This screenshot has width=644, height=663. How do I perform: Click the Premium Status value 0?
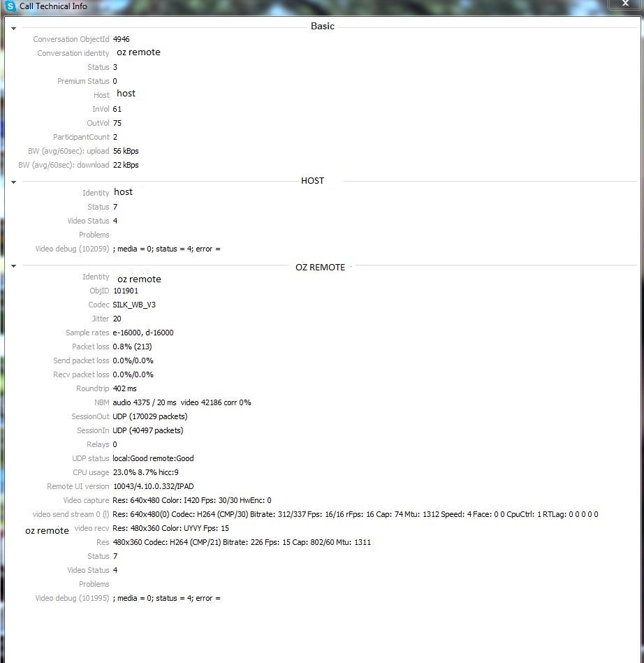tap(115, 81)
